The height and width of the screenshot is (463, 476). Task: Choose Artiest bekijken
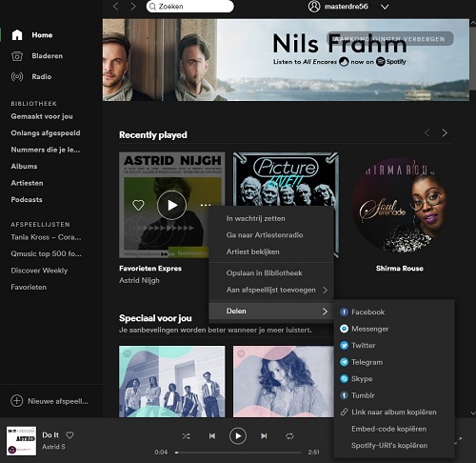pyautogui.click(x=271, y=252)
